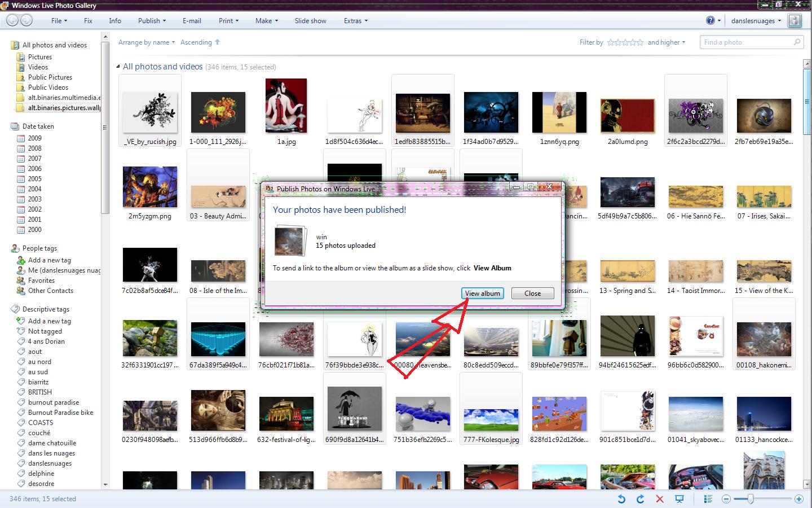Open the 'and higher' filter dropdown
The image size is (812, 508).
(667, 42)
